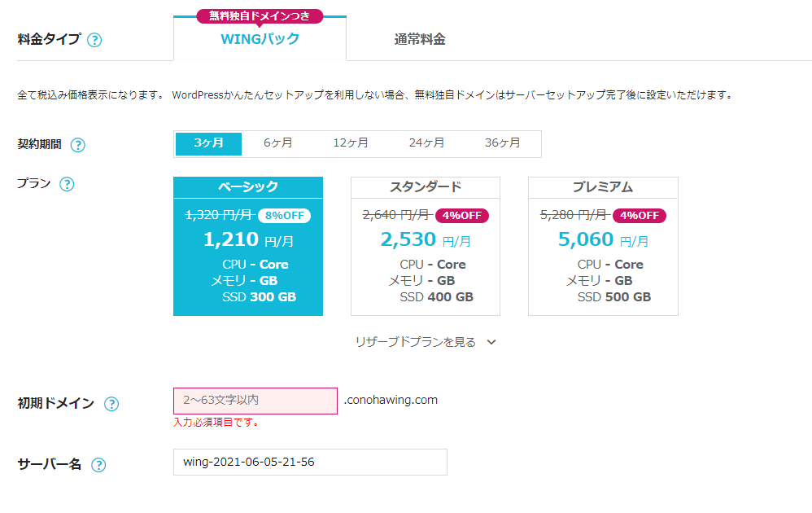812x513 pixels.
Task: Pick the 36ヶ月 contract period
Action: click(502, 143)
